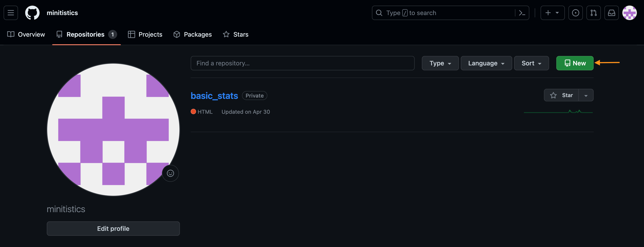Image resolution: width=644 pixels, height=247 pixels.
Task: Star the basic_stats repository
Action: coord(561,95)
